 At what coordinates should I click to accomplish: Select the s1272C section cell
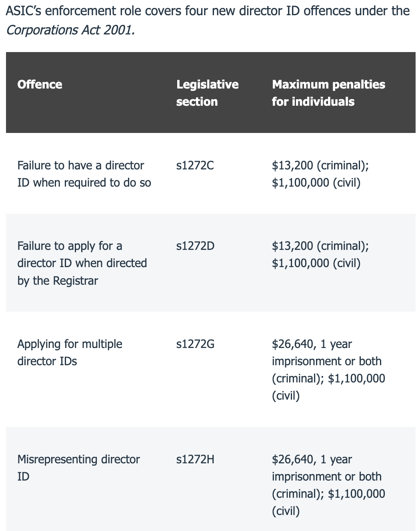(x=195, y=165)
